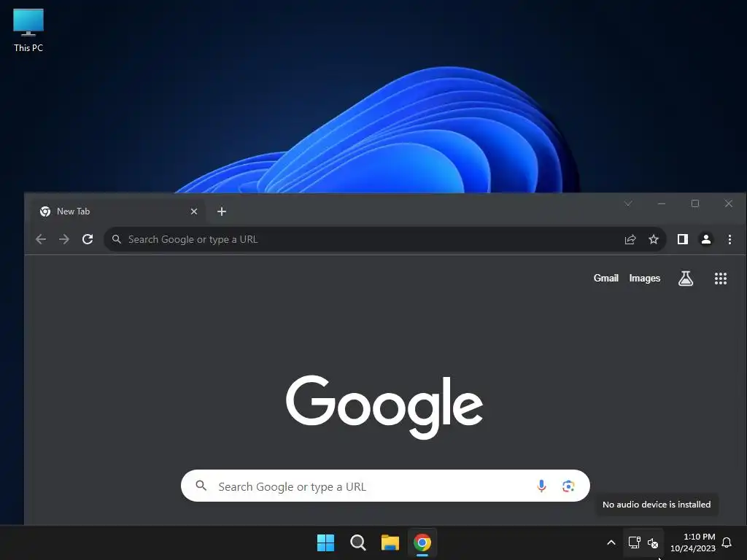Toggle the Chrome side panel
This screenshot has width=747, height=560.
click(x=683, y=239)
